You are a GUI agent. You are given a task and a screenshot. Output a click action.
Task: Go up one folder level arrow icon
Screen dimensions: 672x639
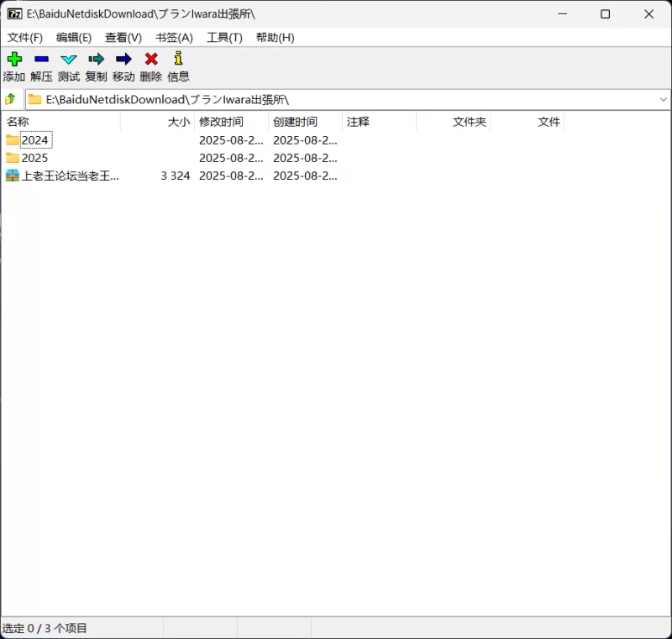(x=10, y=99)
